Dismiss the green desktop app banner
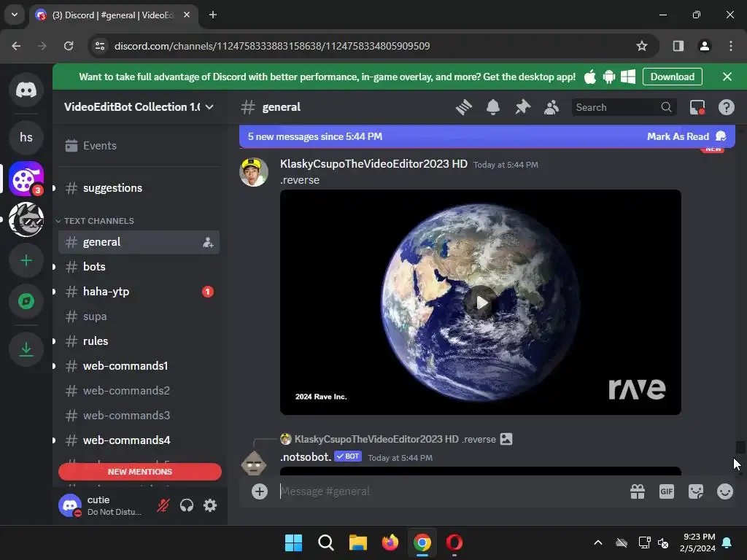The height and width of the screenshot is (560, 747). (x=727, y=77)
